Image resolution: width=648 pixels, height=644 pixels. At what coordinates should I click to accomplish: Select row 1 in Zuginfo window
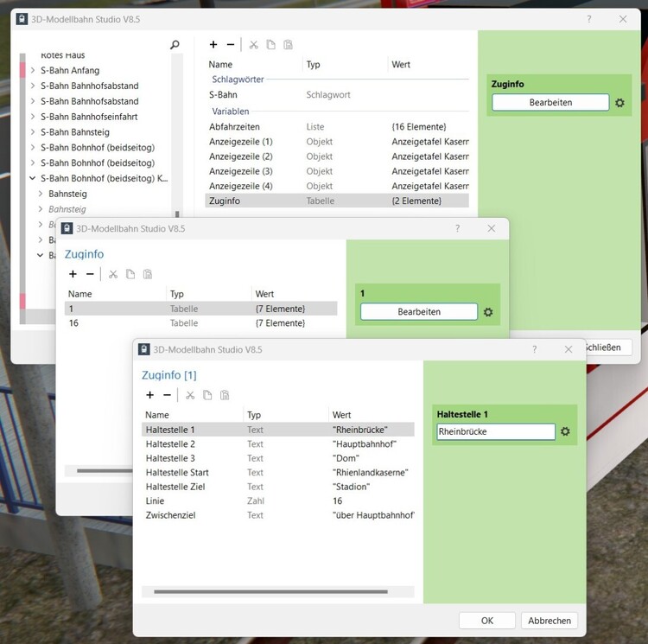[x=200, y=309]
